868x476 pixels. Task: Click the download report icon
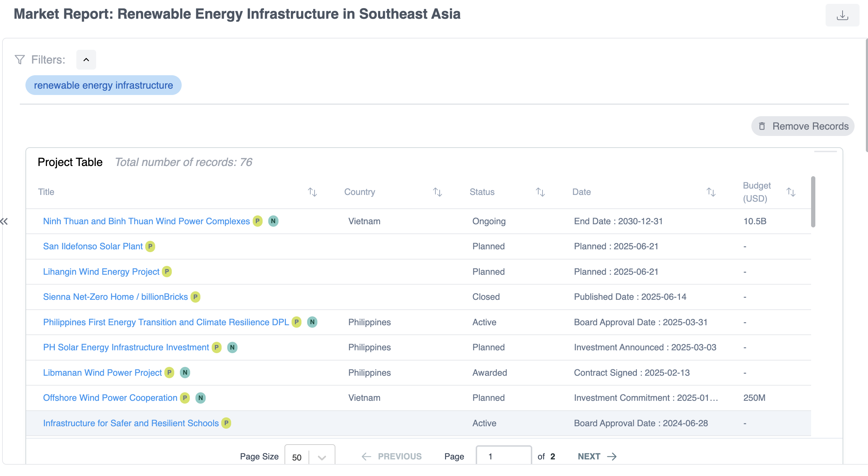tap(842, 15)
